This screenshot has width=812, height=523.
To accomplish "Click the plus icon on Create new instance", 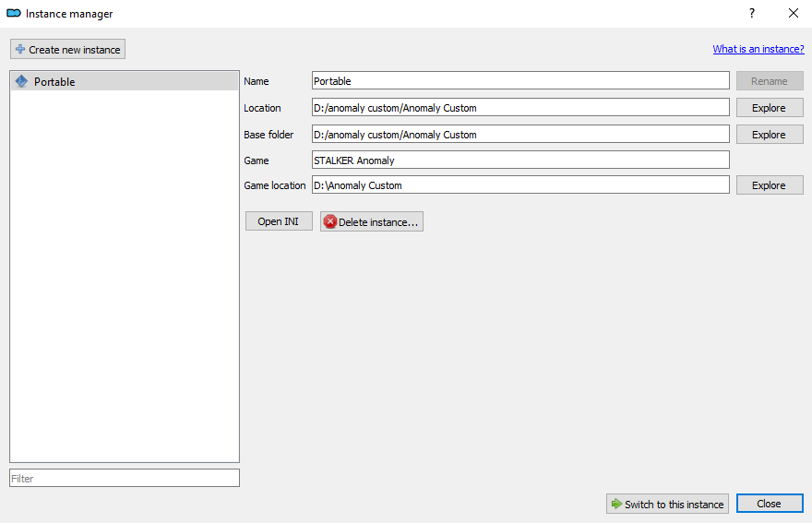I will [x=20, y=50].
